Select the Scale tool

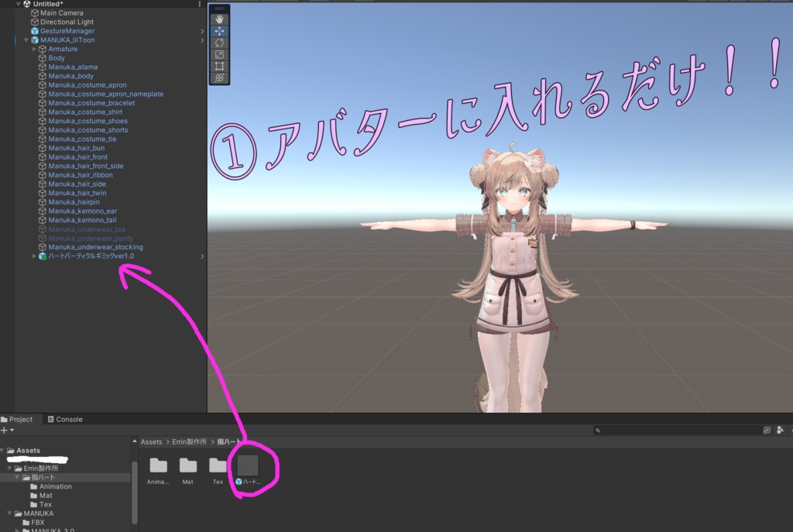point(219,54)
